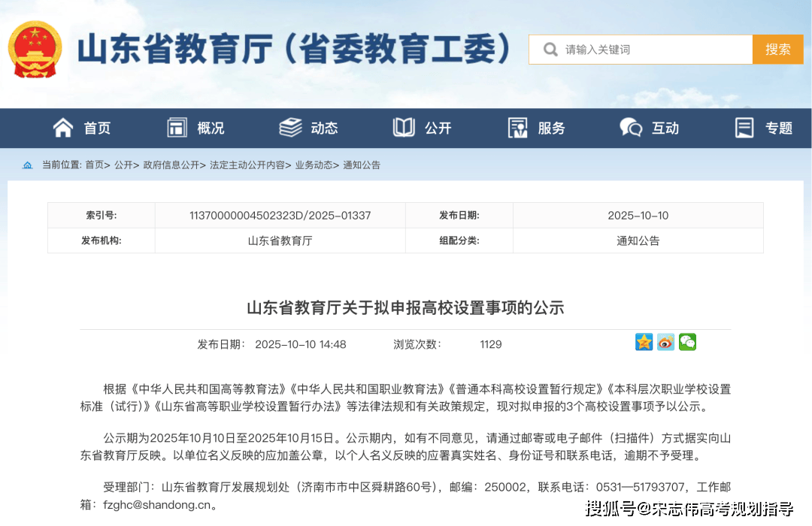Click the 动态 stacked layers icon
The width and height of the screenshot is (812, 526).
290,128
